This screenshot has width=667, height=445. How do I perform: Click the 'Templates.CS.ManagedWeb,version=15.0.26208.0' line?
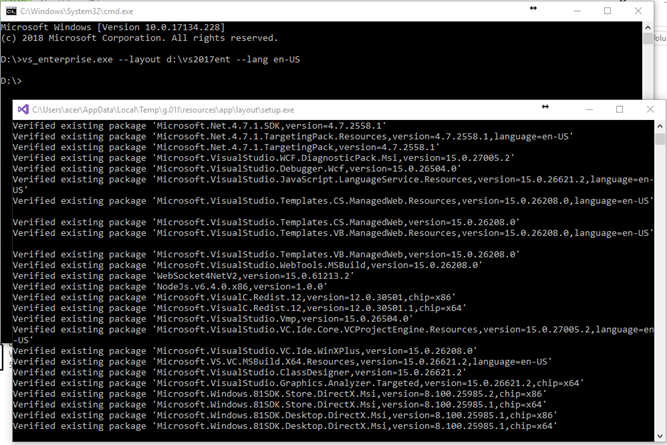[266, 222]
